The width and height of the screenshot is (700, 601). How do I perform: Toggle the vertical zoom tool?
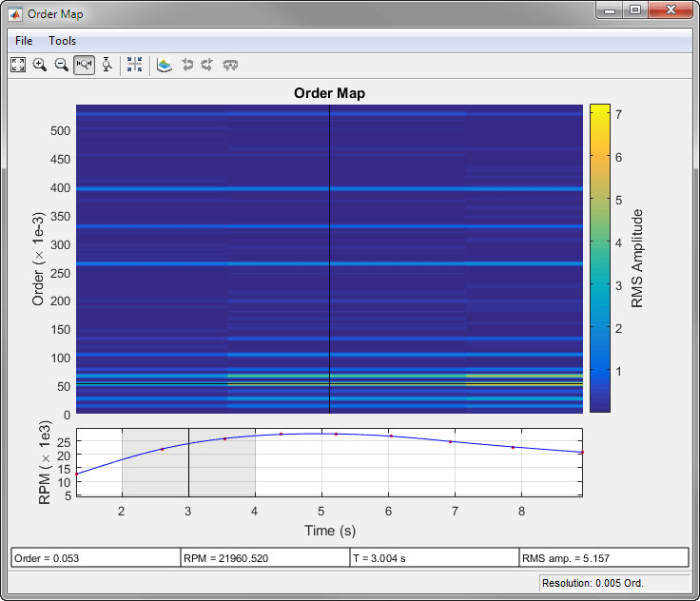coord(107,65)
